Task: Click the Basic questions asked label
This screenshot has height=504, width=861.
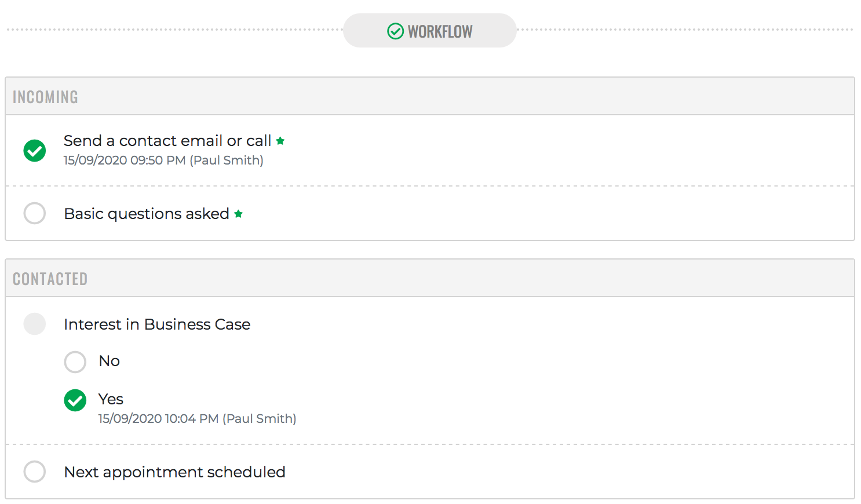Action: [147, 214]
